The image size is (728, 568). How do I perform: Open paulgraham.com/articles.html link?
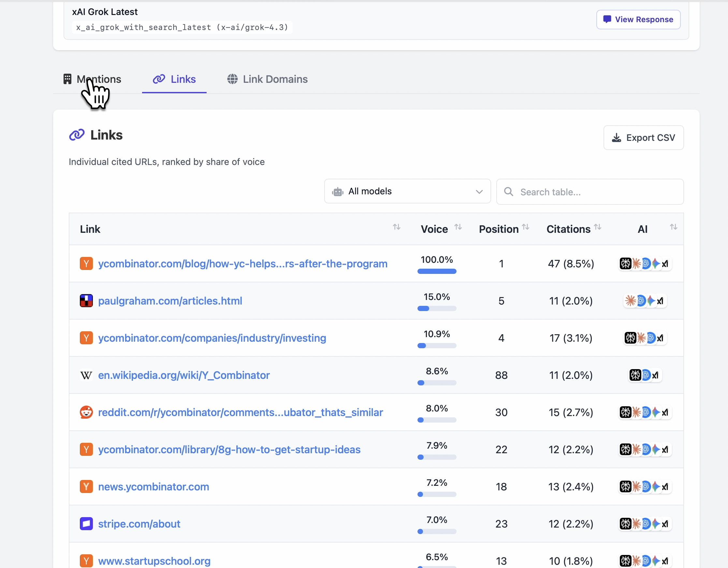tap(170, 301)
